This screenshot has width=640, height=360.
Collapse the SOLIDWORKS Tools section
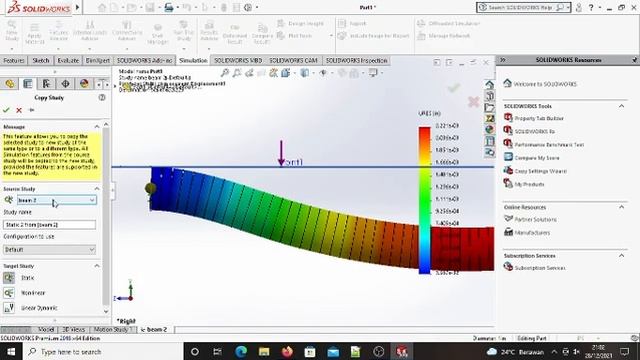[x=621, y=106]
